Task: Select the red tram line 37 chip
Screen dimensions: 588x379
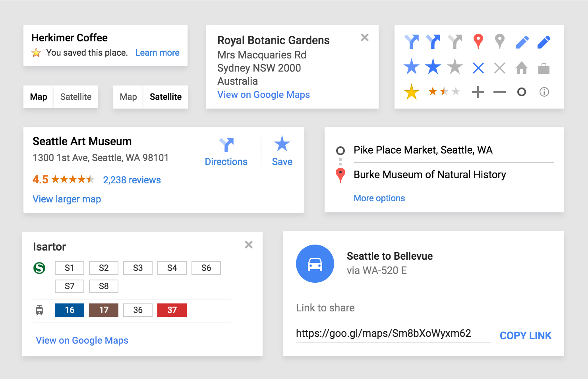Action: [172, 310]
